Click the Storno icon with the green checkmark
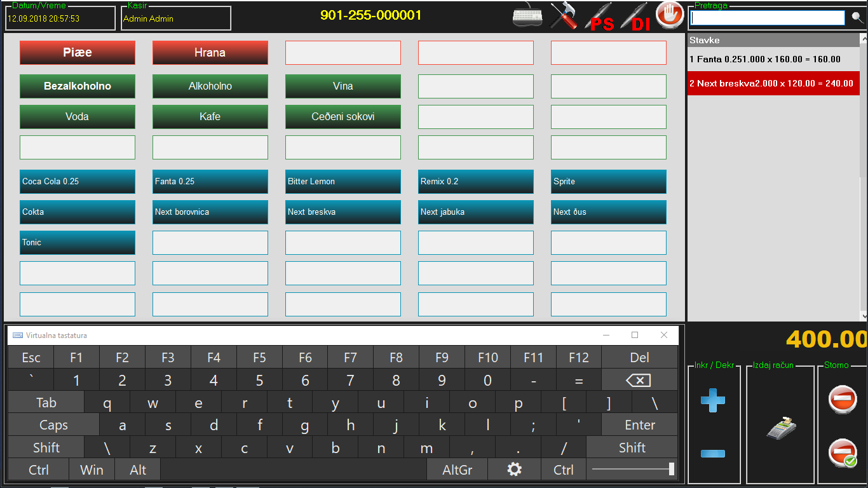Image resolution: width=868 pixels, height=488 pixels. coord(843,454)
